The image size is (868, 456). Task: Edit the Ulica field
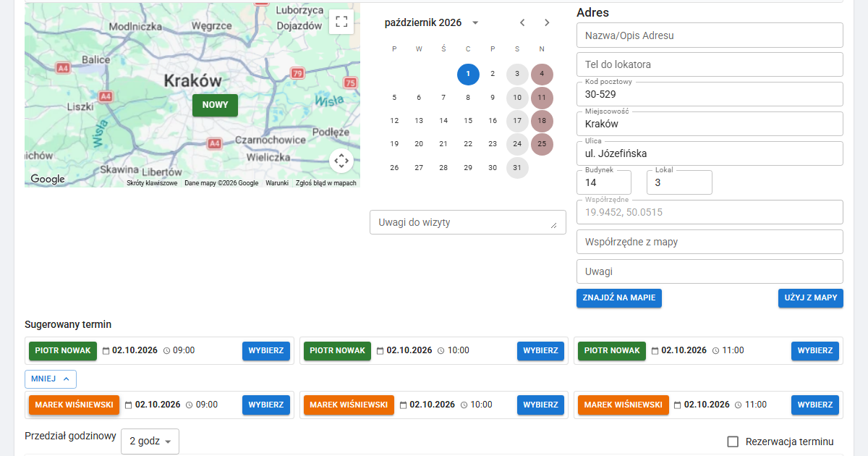click(710, 153)
